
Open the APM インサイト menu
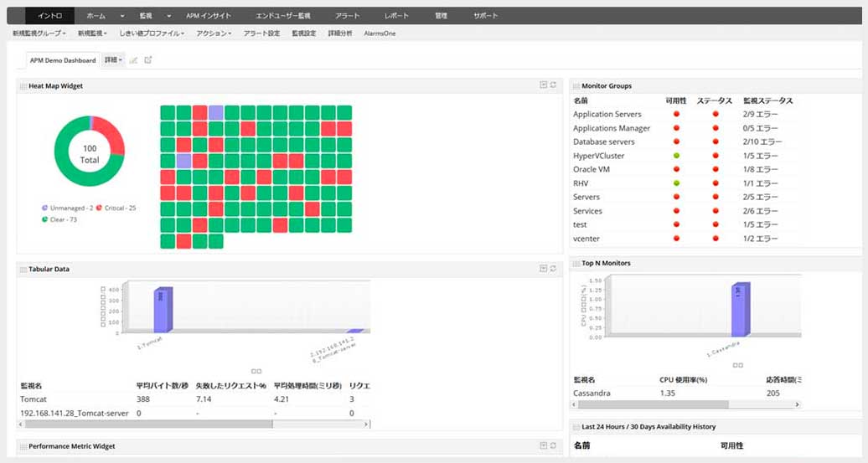pos(209,15)
